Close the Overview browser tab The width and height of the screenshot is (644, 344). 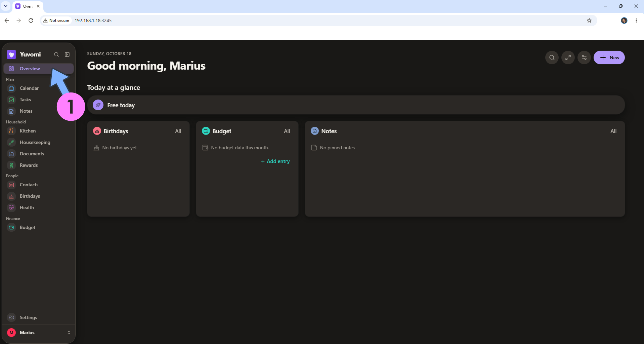(x=38, y=6)
